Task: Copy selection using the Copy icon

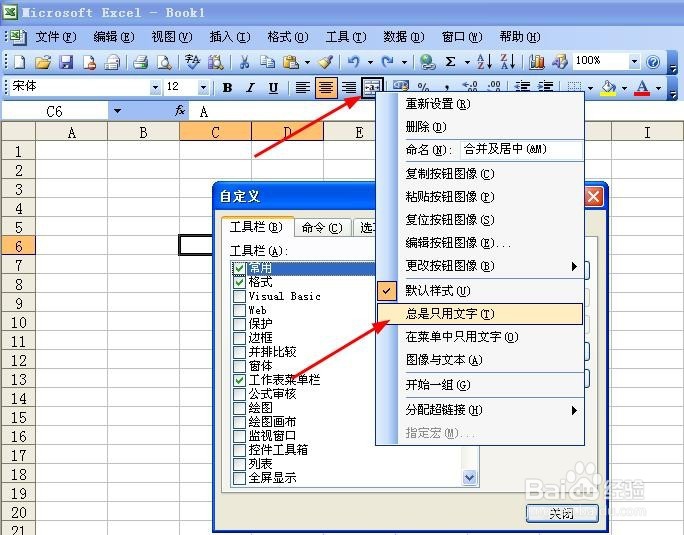Action: pyautogui.click(x=267, y=62)
